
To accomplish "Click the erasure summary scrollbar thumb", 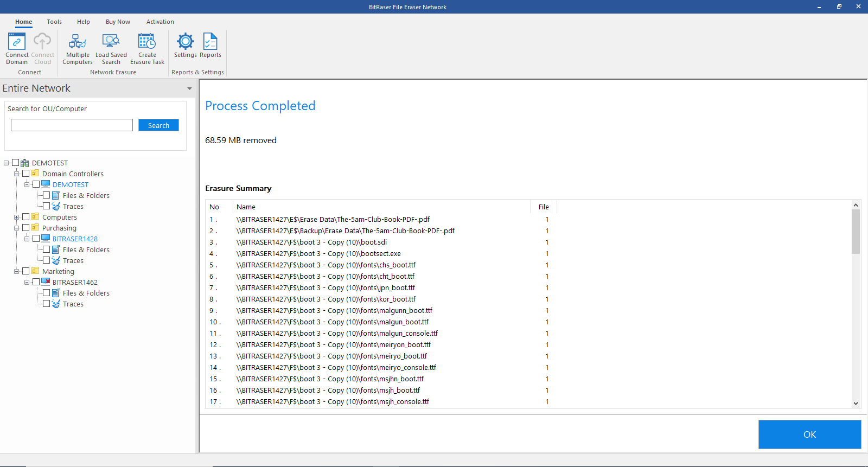I will coord(856,232).
